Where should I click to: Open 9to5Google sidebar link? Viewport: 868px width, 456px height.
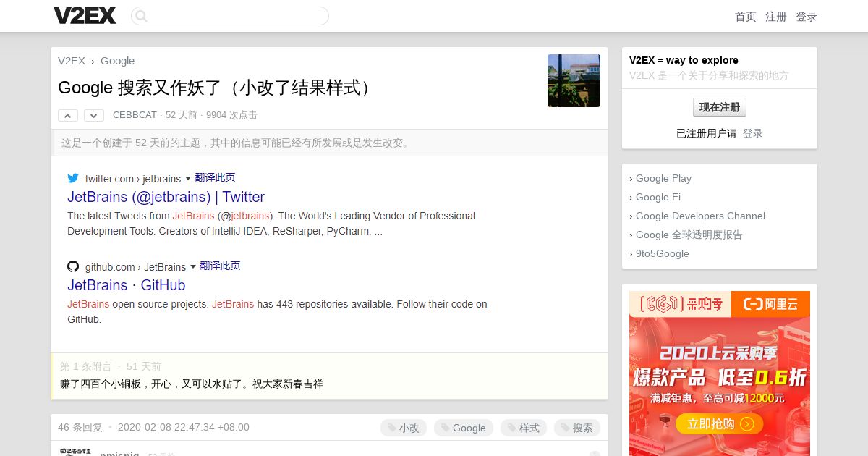(663, 253)
